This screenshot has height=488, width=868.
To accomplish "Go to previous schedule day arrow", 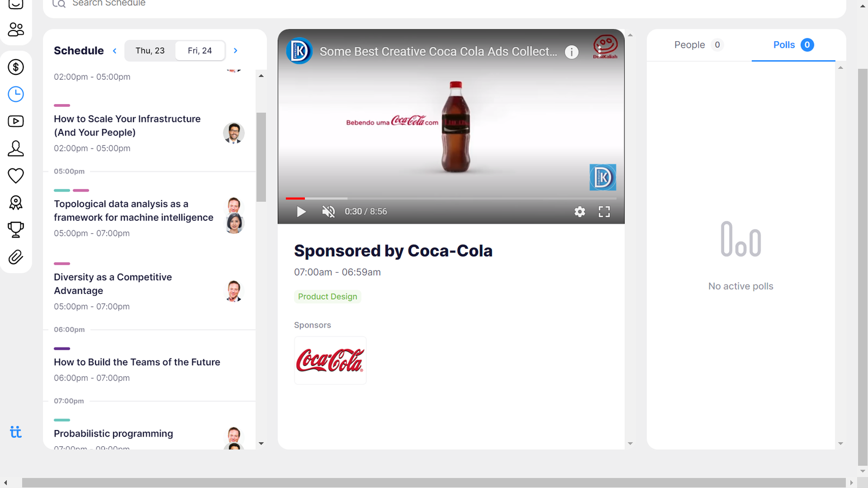I will pos(114,50).
